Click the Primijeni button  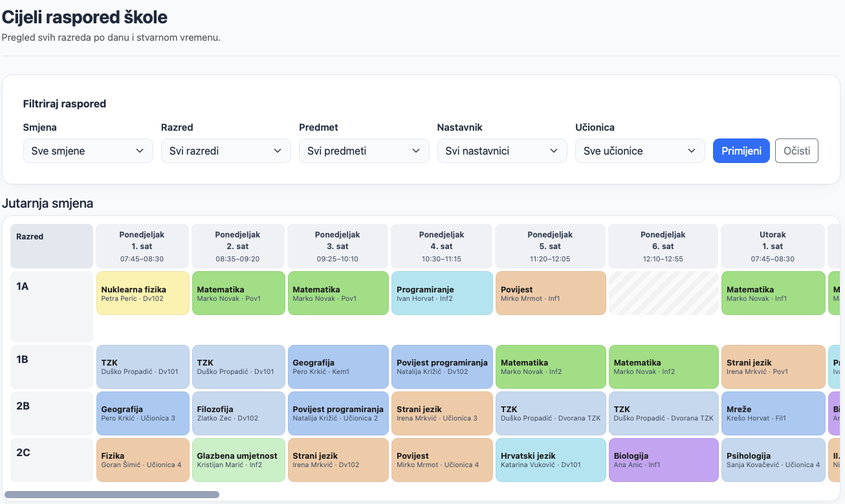pos(741,151)
